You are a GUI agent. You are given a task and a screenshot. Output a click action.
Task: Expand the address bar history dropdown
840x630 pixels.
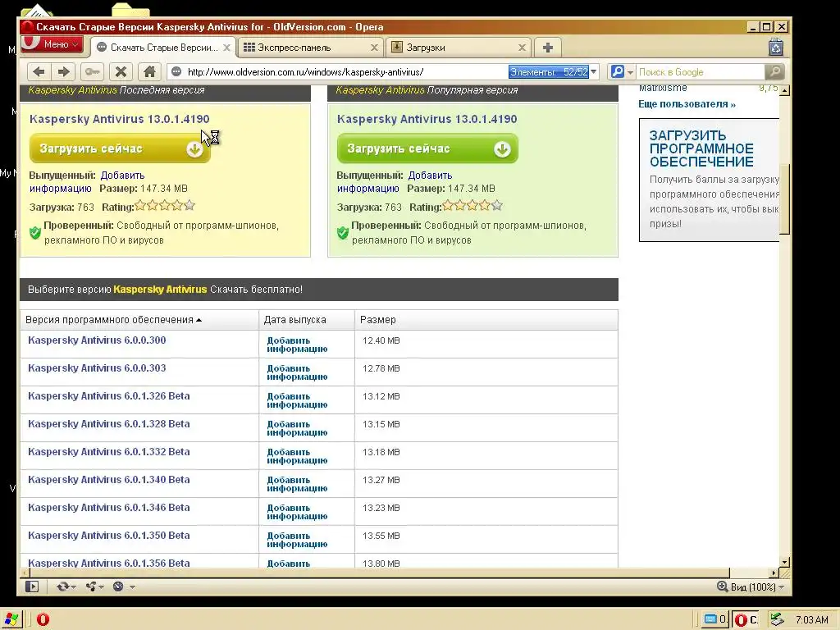click(594, 72)
